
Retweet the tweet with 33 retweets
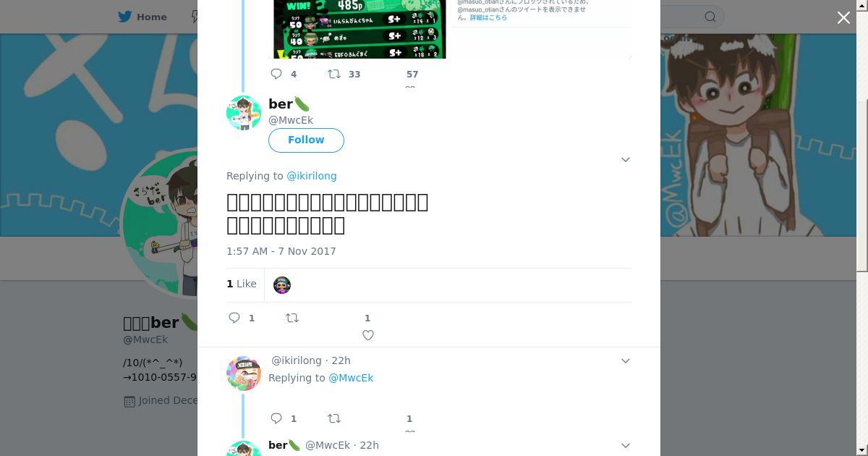(334, 74)
